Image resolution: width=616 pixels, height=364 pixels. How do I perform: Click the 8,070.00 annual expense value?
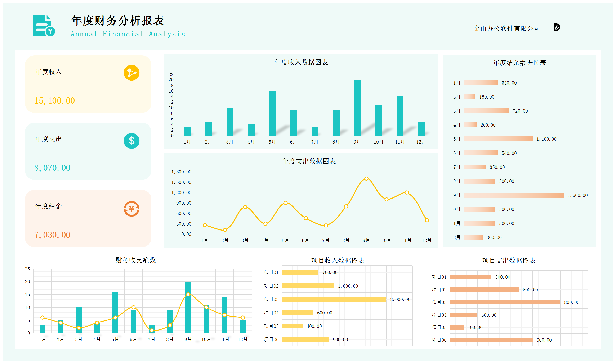52,168
